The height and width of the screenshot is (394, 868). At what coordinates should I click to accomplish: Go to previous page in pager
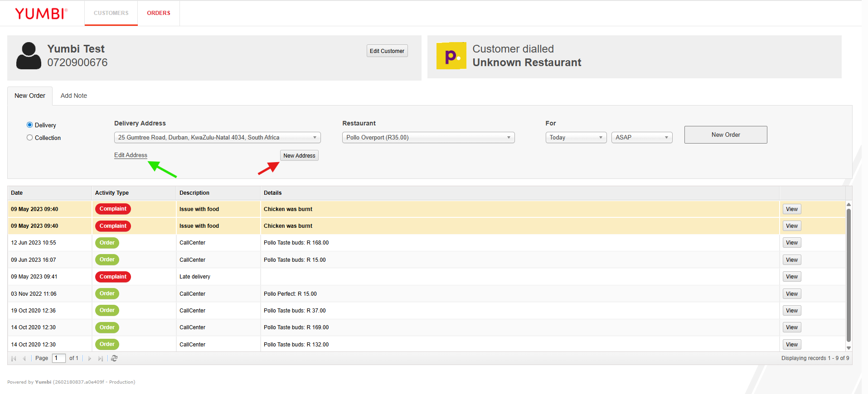click(24, 358)
